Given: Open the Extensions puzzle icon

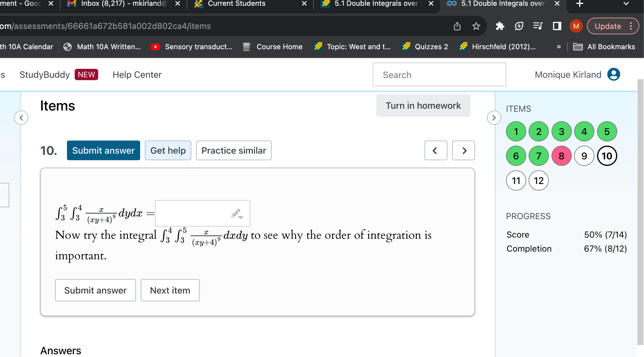Looking at the screenshot, I should coord(500,26).
